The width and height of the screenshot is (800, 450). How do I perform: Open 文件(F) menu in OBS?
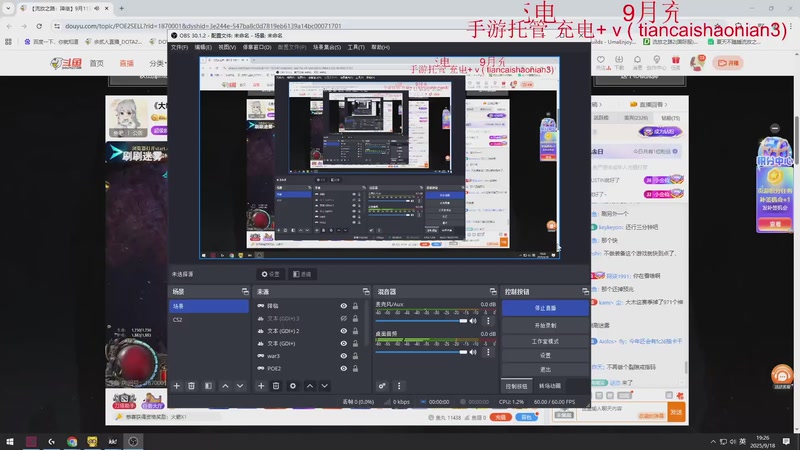pyautogui.click(x=179, y=47)
